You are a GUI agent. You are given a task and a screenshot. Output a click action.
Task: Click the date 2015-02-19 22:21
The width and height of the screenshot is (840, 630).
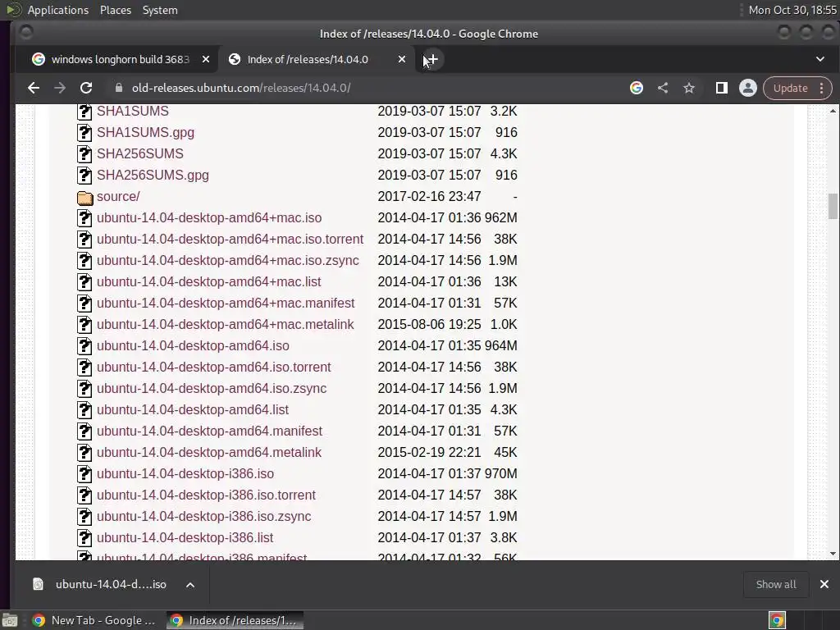(429, 453)
